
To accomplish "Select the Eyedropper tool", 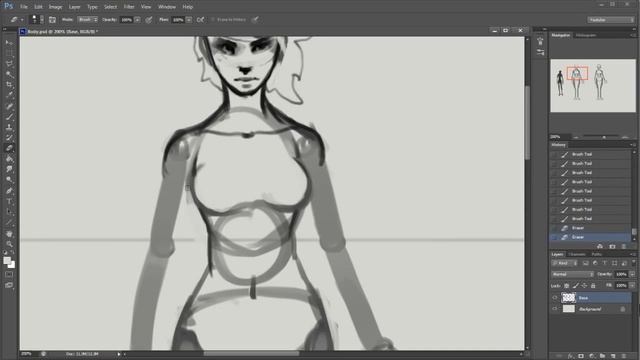I will tap(9, 96).
